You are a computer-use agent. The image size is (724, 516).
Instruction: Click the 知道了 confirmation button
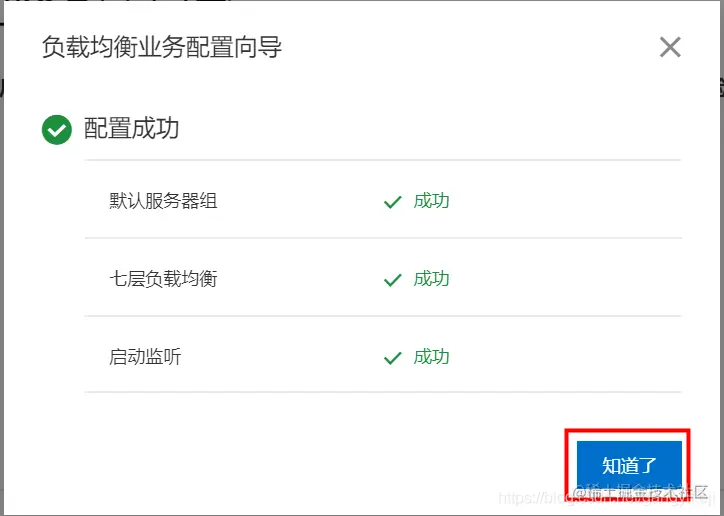(x=629, y=465)
